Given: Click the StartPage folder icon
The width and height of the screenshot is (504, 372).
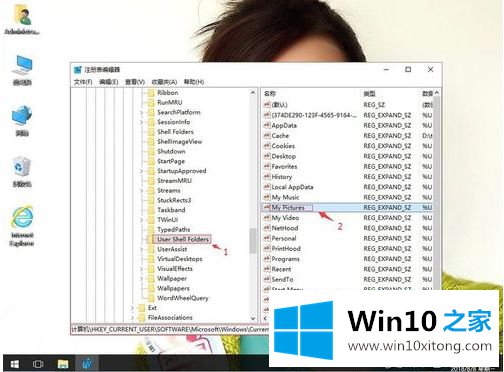Looking at the screenshot, I should click(151, 161).
